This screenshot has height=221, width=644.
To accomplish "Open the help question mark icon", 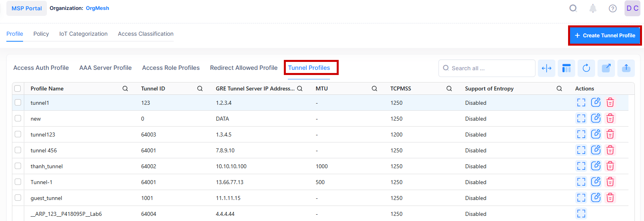I will tap(613, 8).
